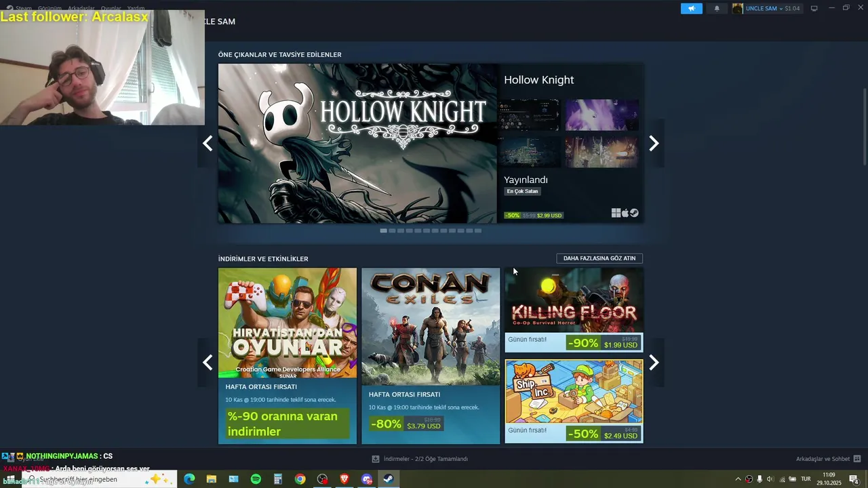This screenshot has height=488, width=868.
Task: Switch the TUR input language indicator
Action: point(806,479)
